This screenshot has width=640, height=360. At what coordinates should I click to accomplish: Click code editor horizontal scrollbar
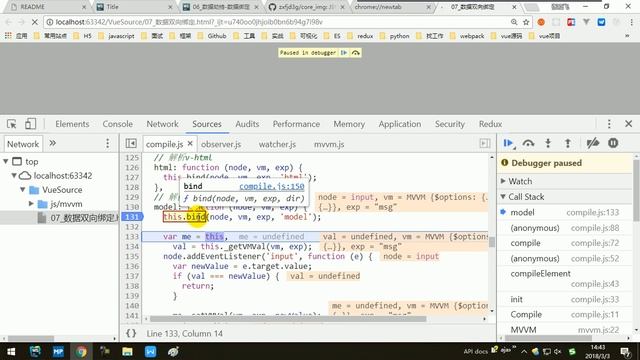coord(288,319)
